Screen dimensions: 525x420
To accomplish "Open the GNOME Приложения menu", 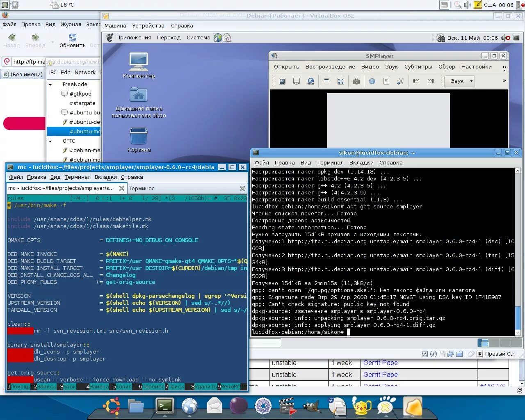I will pyautogui.click(x=134, y=38).
